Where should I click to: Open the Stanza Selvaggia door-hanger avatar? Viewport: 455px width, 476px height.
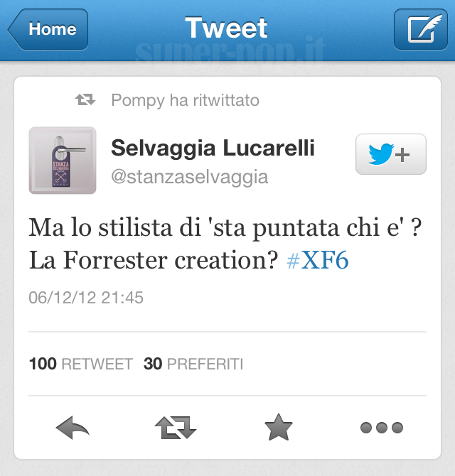pyautogui.click(x=63, y=161)
